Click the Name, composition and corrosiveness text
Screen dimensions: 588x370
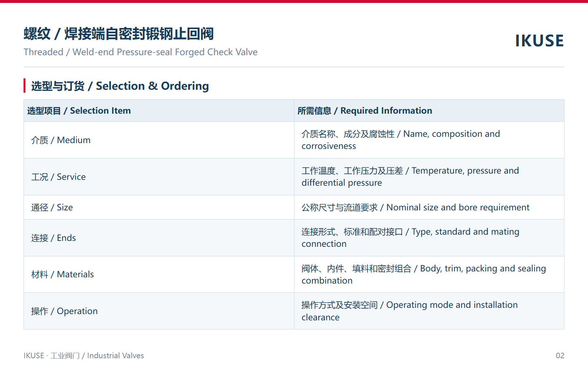(x=401, y=140)
